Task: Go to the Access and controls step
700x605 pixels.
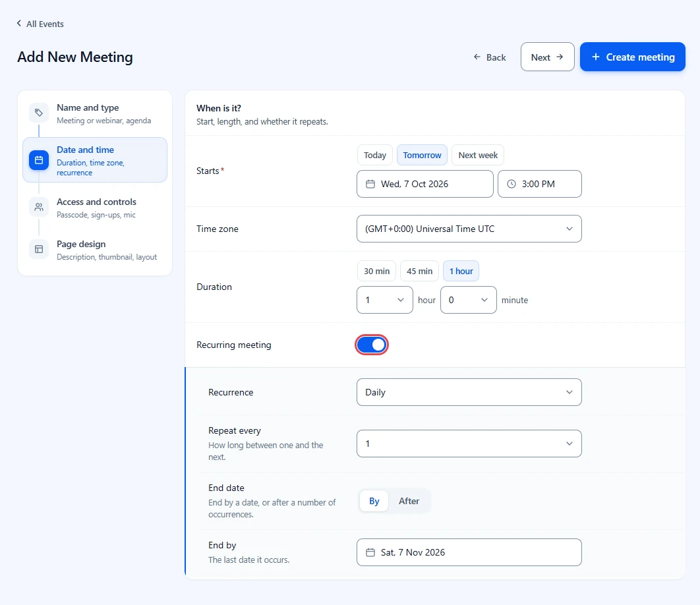Action: (95, 208)
